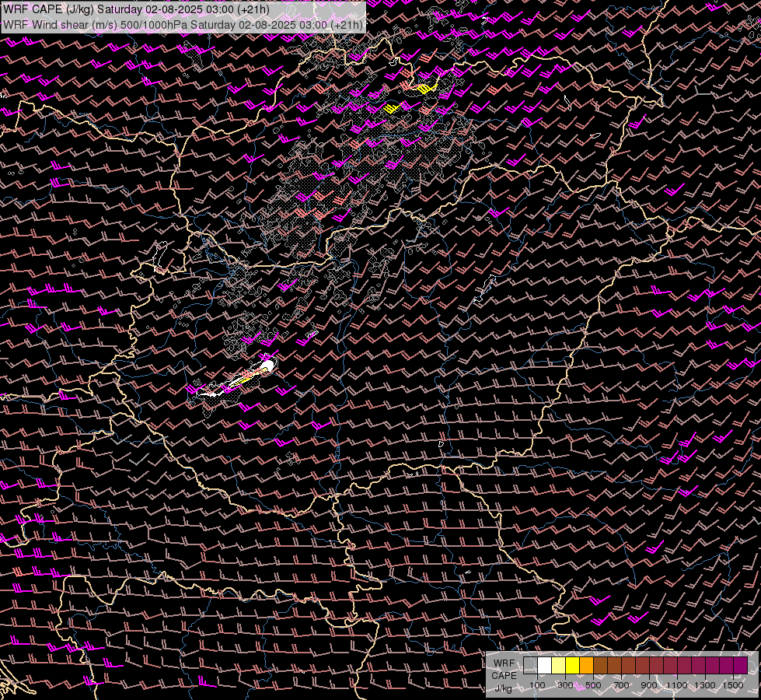Click the 1500 legend value
Image resolution: width=761 pixels, height=700 pixels.
[733, 685]
